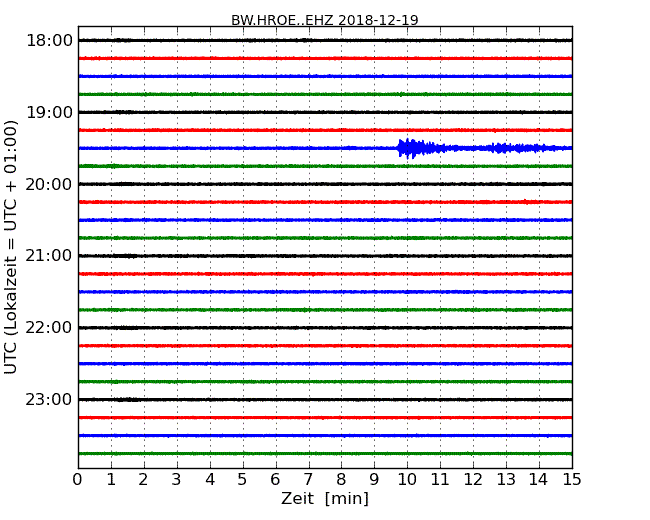The width and height of the screenshot is (650, 520).
Task: Click x-axis tick label 9
Action: (x=374, y=480)
